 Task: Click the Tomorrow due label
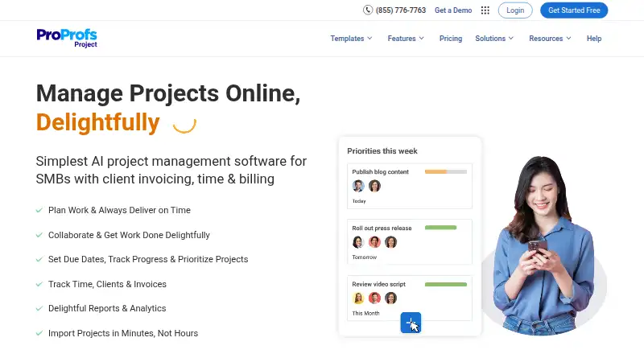pyautogui.click(x=364, y=257)
